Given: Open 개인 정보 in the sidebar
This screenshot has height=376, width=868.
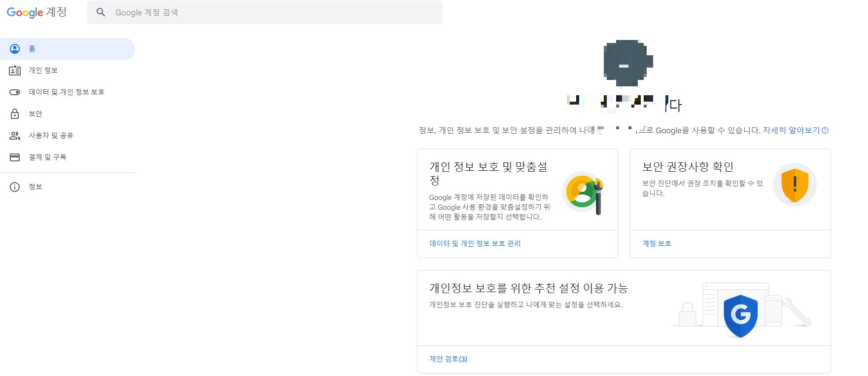Looking at the screenshot, I should pyautogui.click(x=68, y=71).
